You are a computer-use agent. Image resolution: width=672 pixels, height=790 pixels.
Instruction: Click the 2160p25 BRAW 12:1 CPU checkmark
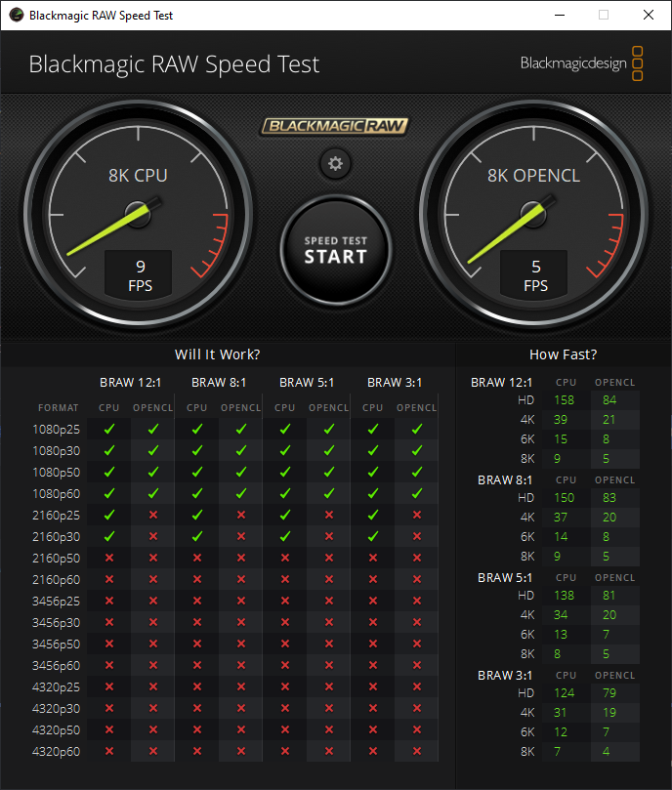point(109,515)
